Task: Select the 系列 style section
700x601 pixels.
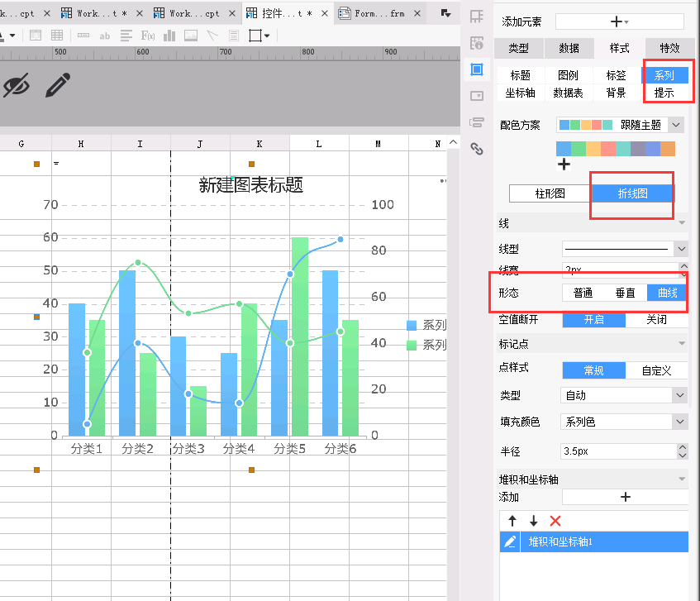Action: pos(664,75)
